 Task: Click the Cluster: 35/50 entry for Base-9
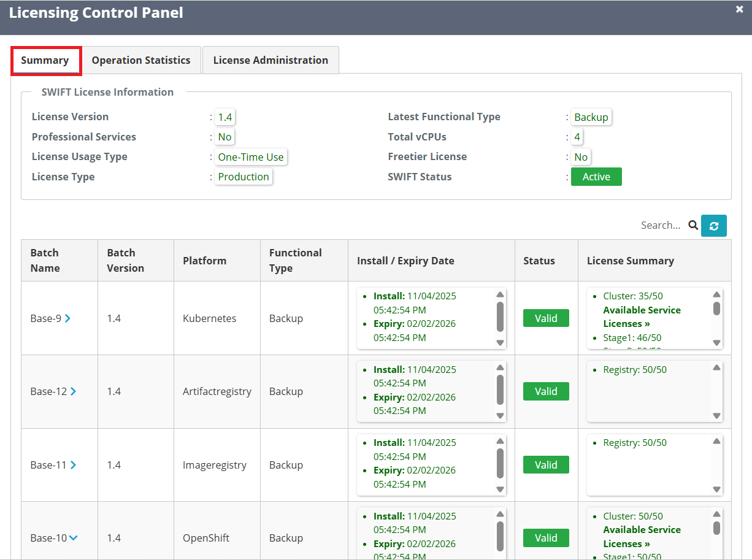633,296
